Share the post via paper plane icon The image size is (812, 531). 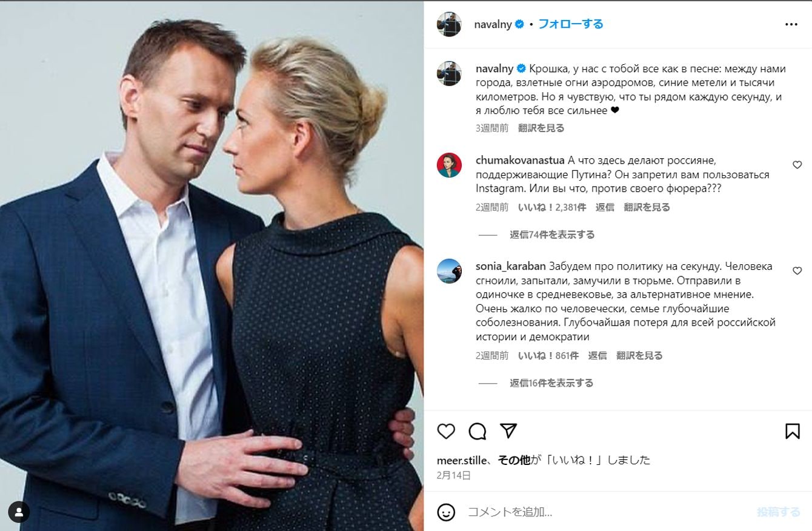tap(509, 431)
